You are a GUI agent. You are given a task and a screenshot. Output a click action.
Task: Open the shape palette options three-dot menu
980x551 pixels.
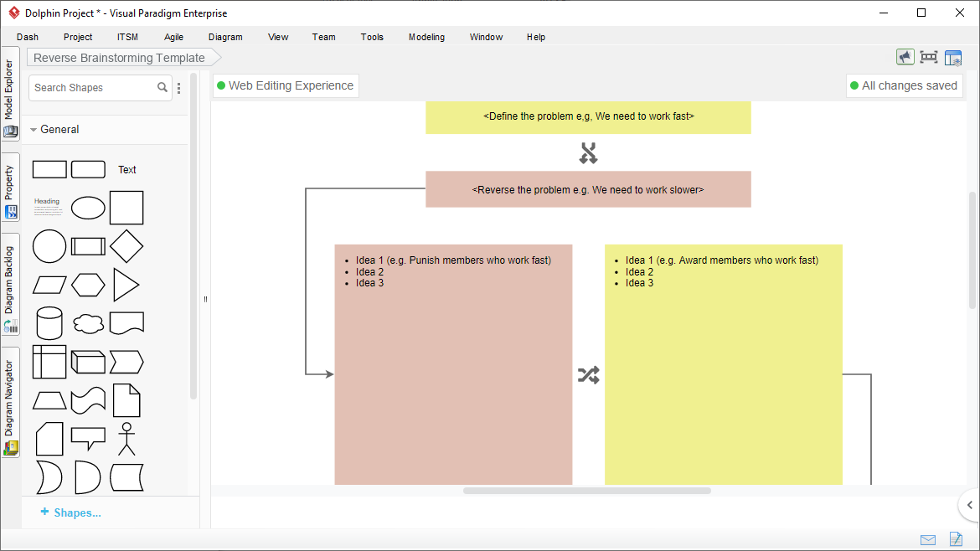click(178, 88)
